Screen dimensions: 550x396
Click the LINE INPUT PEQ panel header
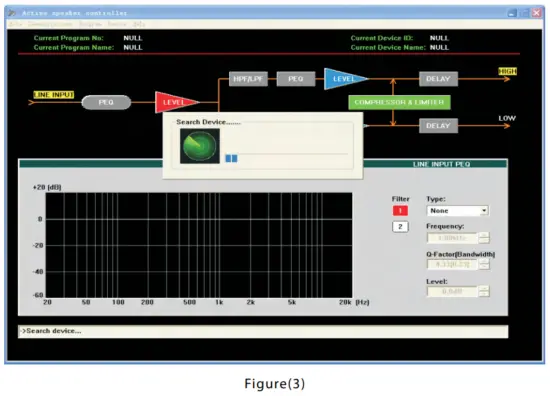pos(263,164)
